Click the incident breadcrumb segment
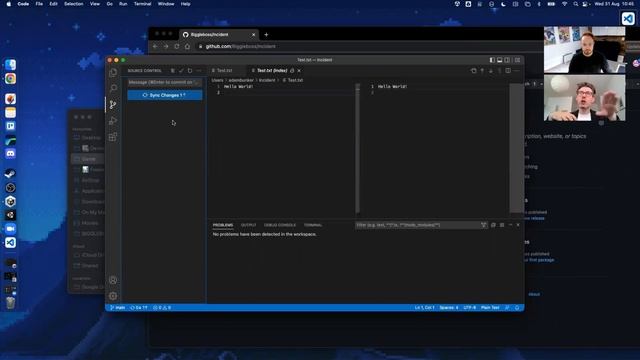 [x=267, y=80]
